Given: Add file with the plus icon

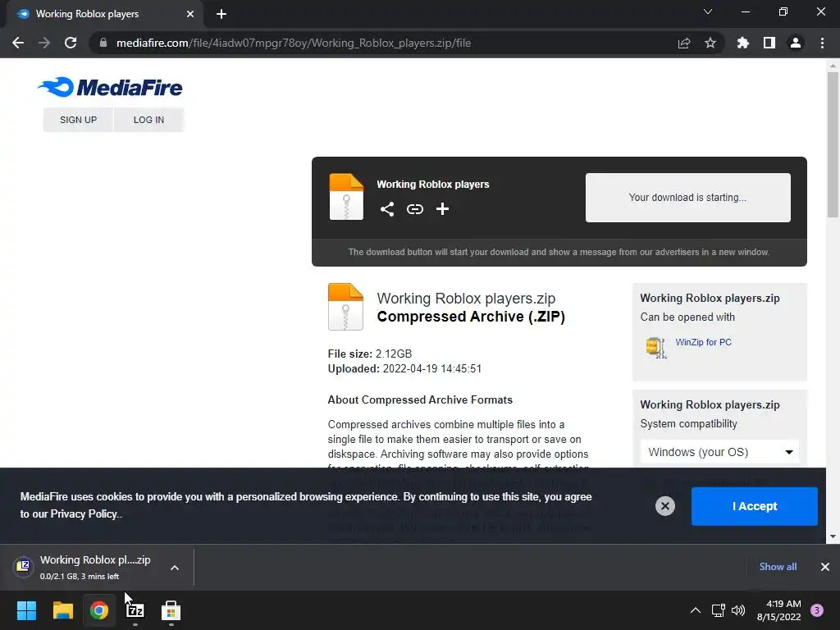Looking at the screenshot, I should 442,209.
